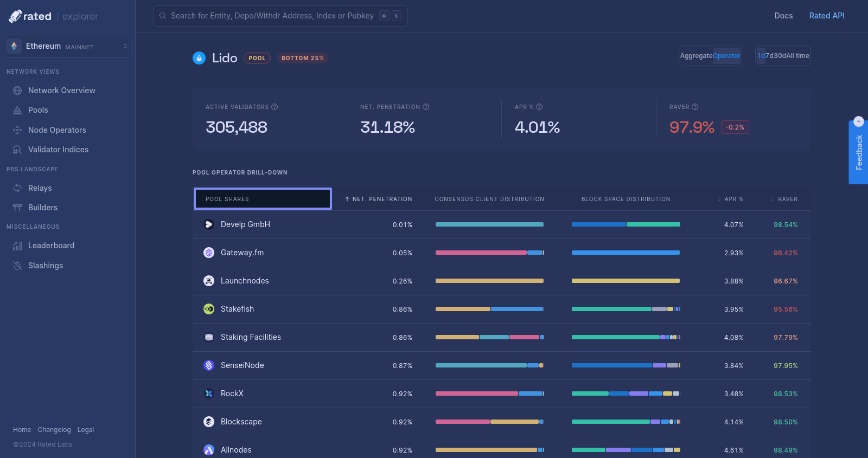Click the Relays icon in sidebar
The height and width of the screenshot is (458, 868).
tap(17, 188)
